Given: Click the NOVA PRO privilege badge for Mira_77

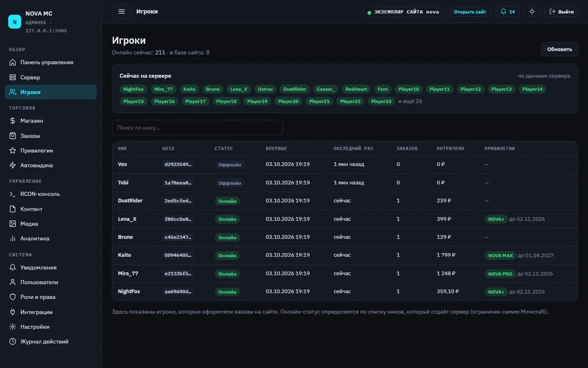Looking at the screenshot, I should pos(500,274).
